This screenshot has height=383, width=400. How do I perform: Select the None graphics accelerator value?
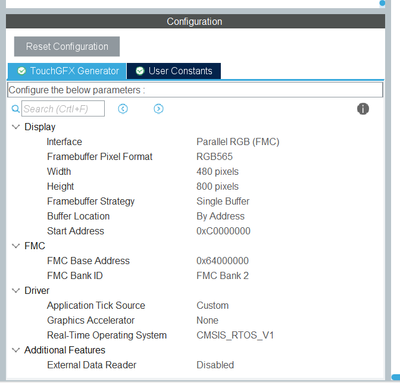point(207,320)
